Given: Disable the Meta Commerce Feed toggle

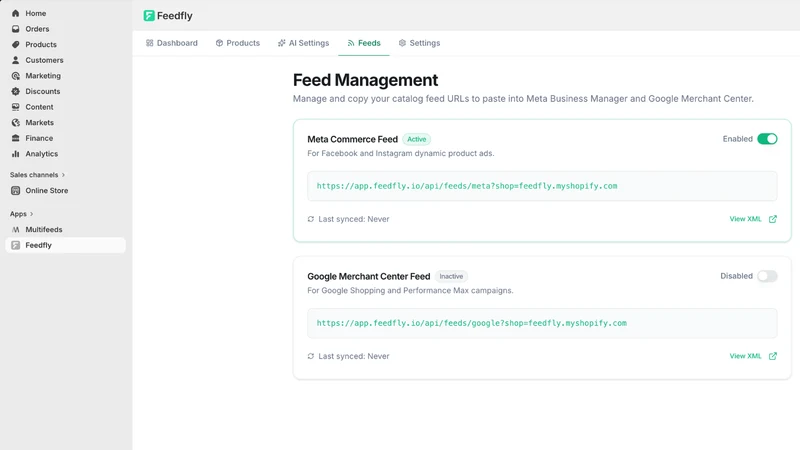Looking at the screenshot, I should [x=767, y=139].
